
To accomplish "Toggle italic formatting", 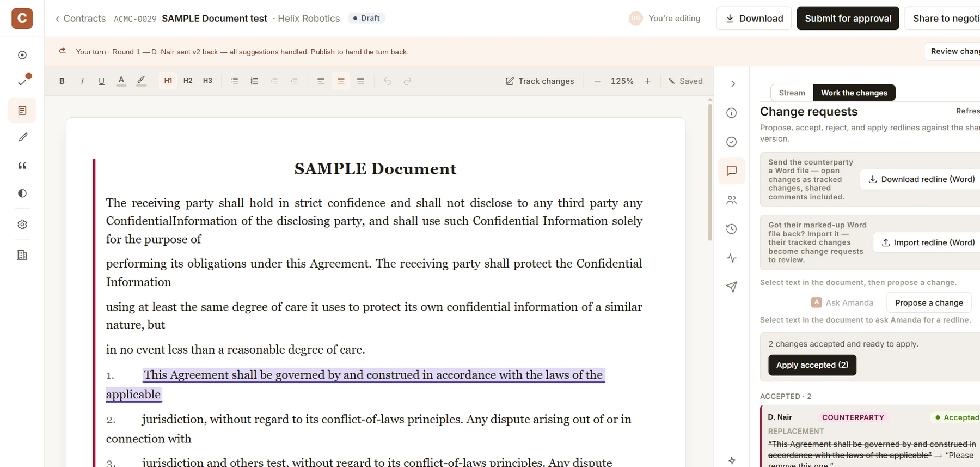I will [x=82, y=81].
